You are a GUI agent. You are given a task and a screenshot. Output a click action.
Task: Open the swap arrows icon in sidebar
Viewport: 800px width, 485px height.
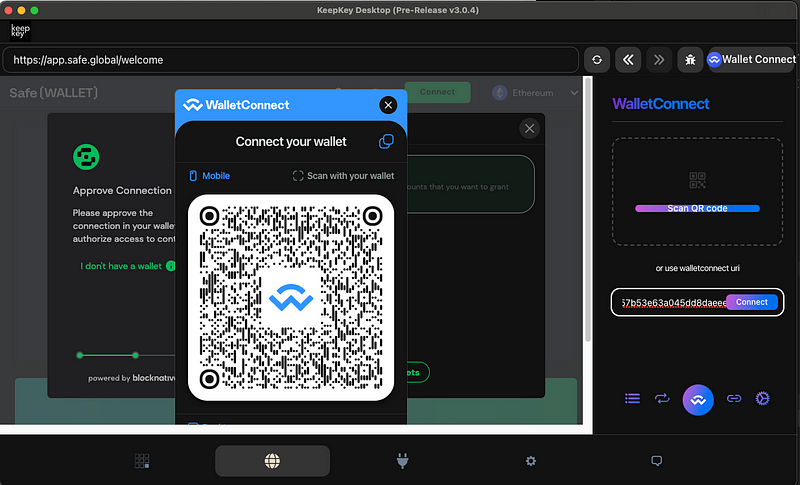click(662, 398)
